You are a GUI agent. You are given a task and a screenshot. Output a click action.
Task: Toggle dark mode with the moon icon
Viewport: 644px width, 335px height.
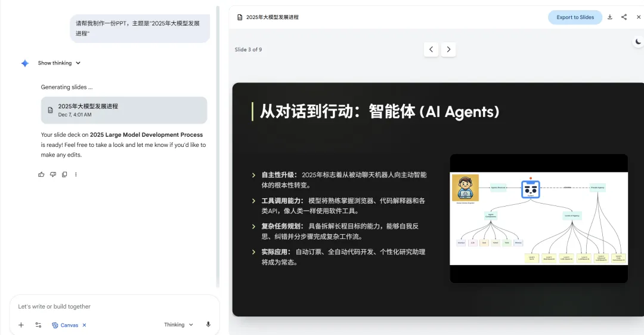638,42
